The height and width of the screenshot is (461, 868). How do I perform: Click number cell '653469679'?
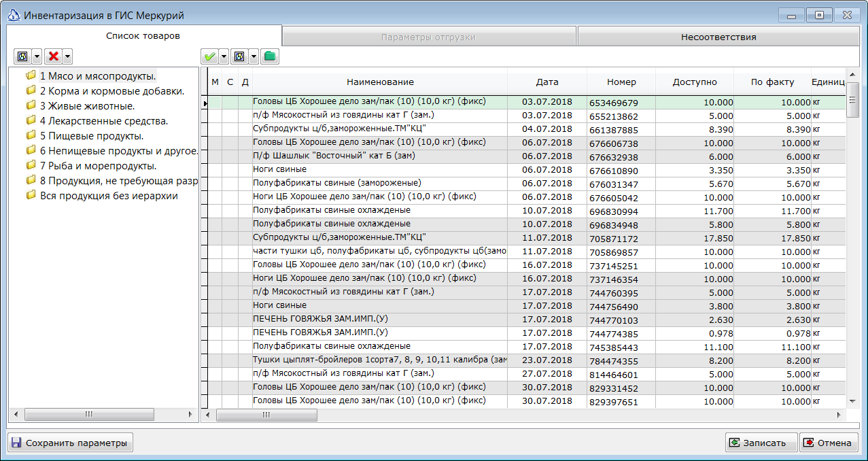(x=621, y=102)
